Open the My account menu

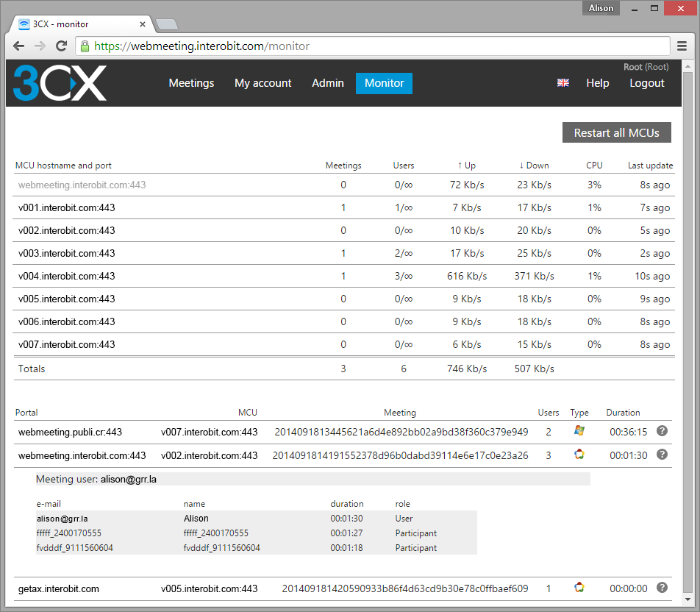pyautogui.click(x=263, y=83)
